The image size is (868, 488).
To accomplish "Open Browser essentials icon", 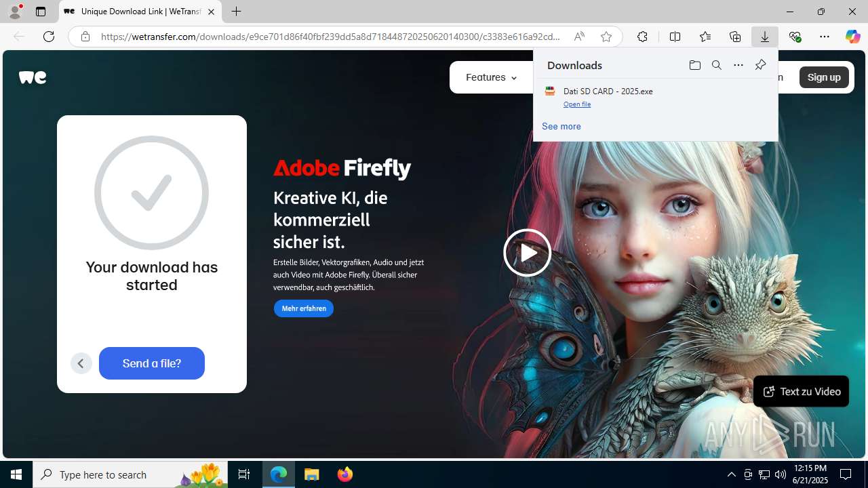I will click(795, 37).
